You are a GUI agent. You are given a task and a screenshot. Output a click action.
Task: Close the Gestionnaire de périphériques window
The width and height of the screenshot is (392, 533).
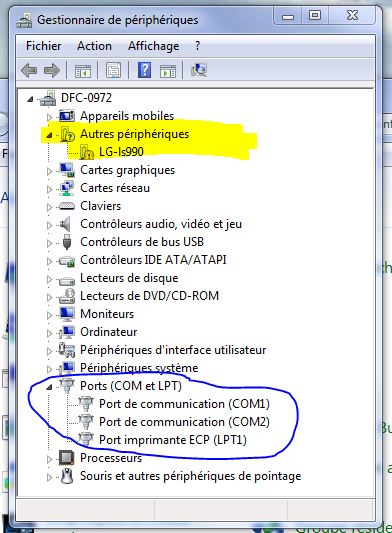click(352, 16)
